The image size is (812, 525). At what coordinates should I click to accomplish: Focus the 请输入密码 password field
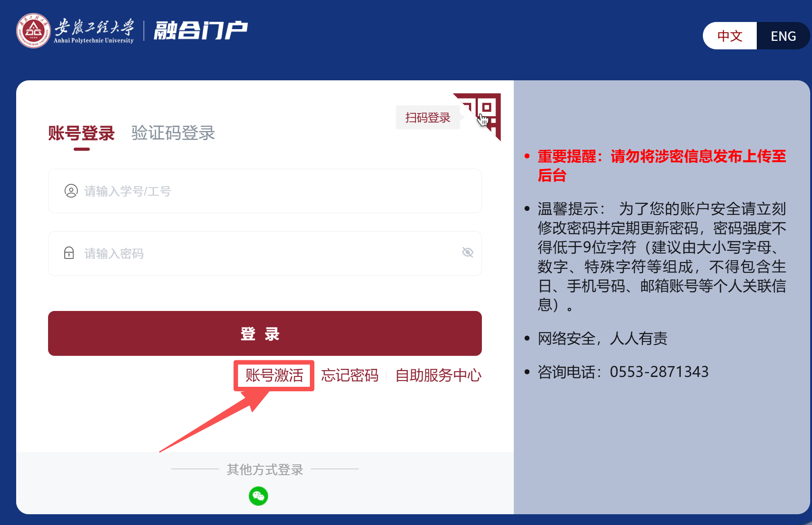[x=265, y=254]
